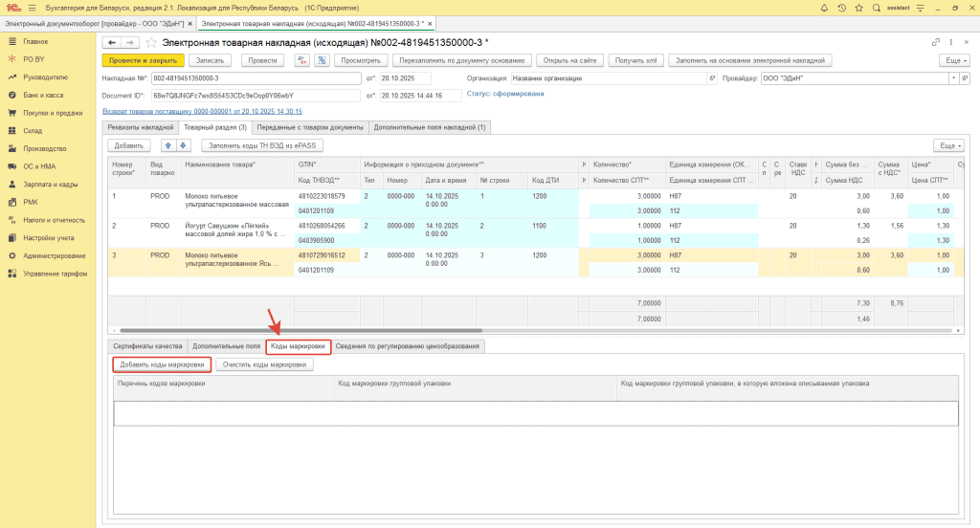This screenshot has height=528, width=980.
Task: Open the Сертификаты качества tab
Action: (x=146, y=345)
